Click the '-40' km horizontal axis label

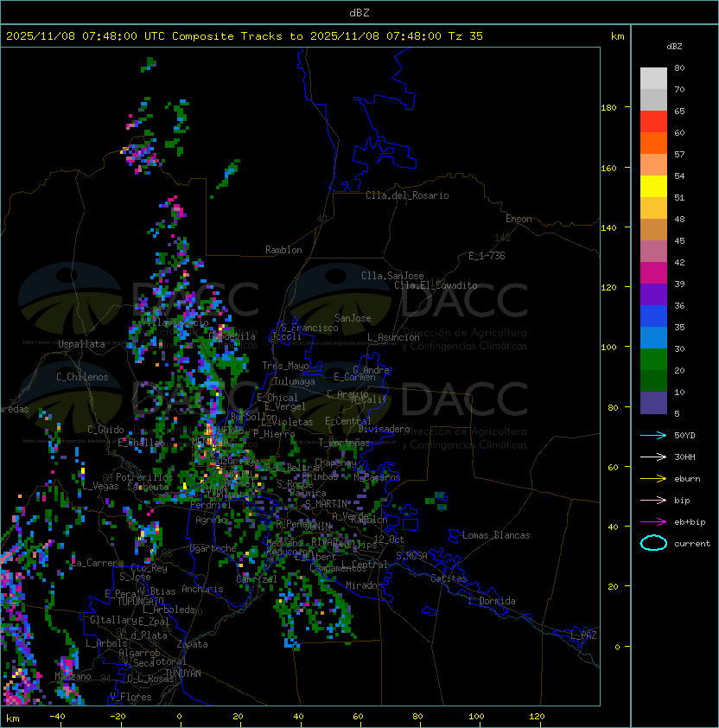pyautogui.click(x=57, y=717)
